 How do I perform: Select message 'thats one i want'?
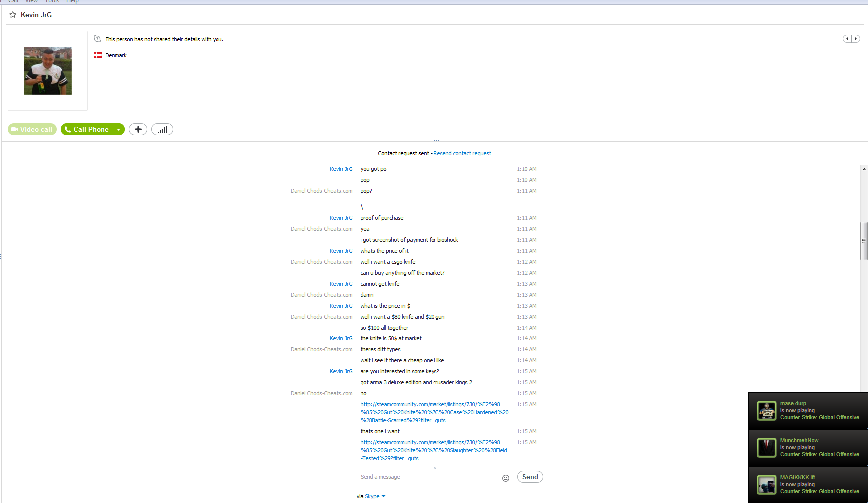pos(380,431)
